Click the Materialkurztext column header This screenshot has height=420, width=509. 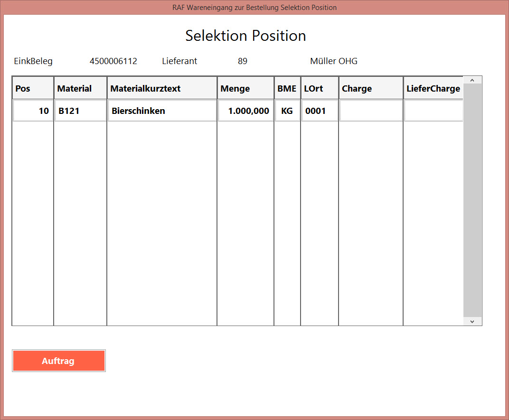(x=162, y=88)
